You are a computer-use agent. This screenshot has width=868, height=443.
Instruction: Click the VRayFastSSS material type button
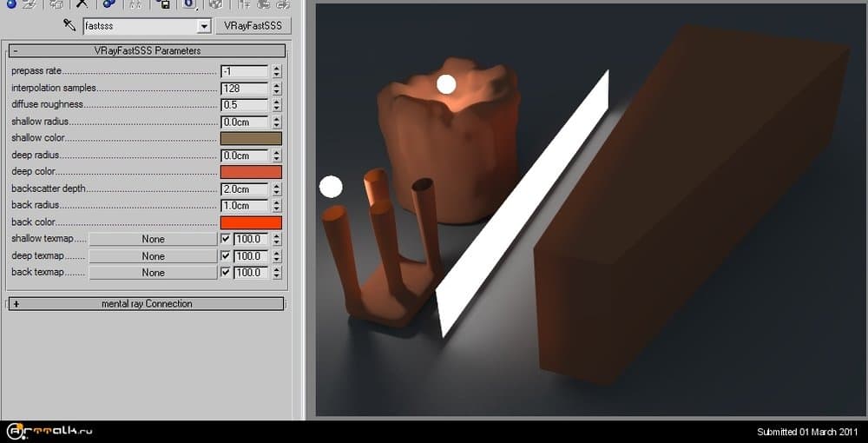click(253, 26)
